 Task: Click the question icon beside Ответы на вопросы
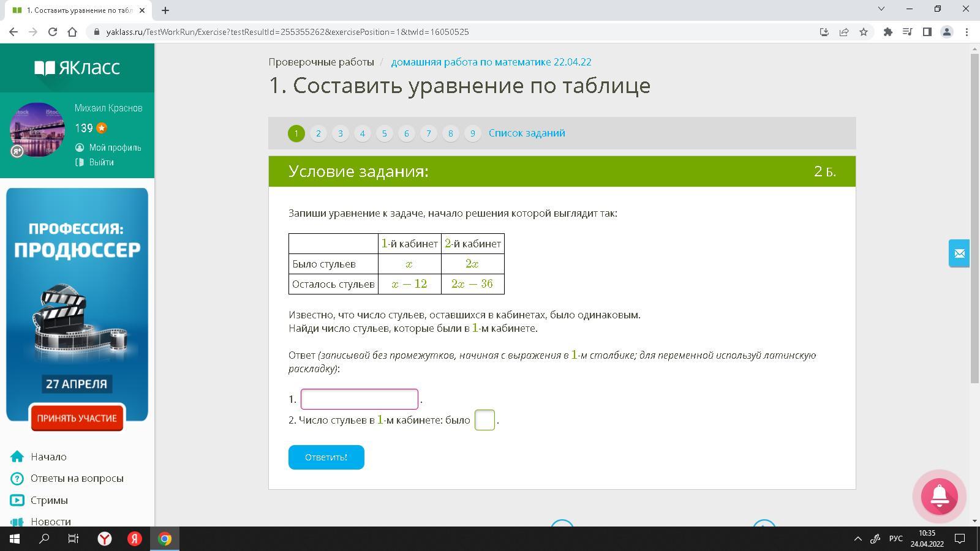[17, 478]
